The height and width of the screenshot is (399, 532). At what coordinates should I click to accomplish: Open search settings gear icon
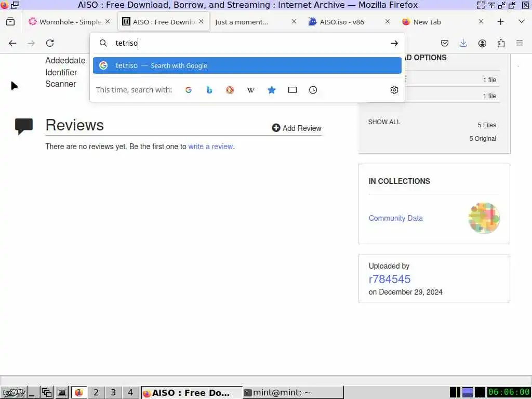click(x=394, y=90)
